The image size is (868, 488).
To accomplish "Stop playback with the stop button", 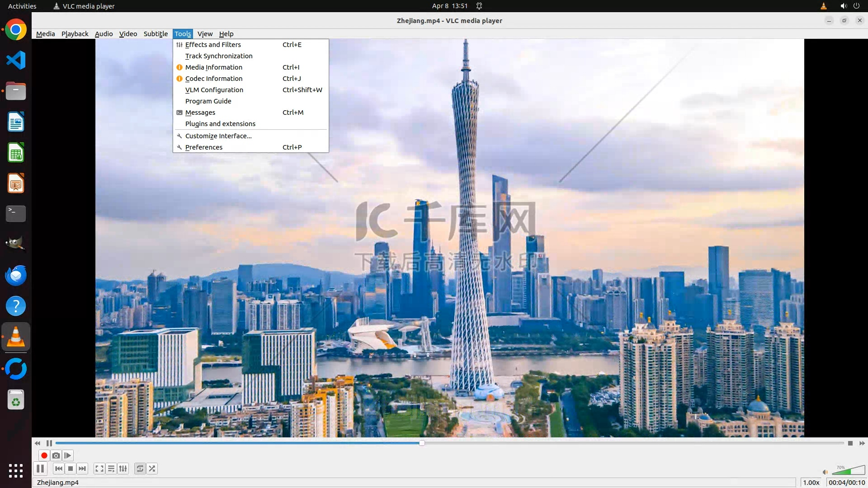I will point(71,469).
